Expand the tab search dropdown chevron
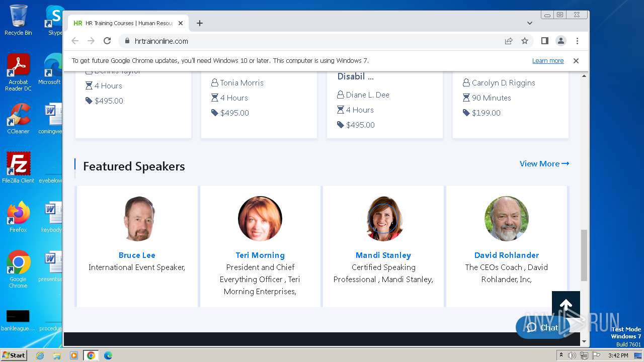Screen dimensions: 644x362 (529, 23)
